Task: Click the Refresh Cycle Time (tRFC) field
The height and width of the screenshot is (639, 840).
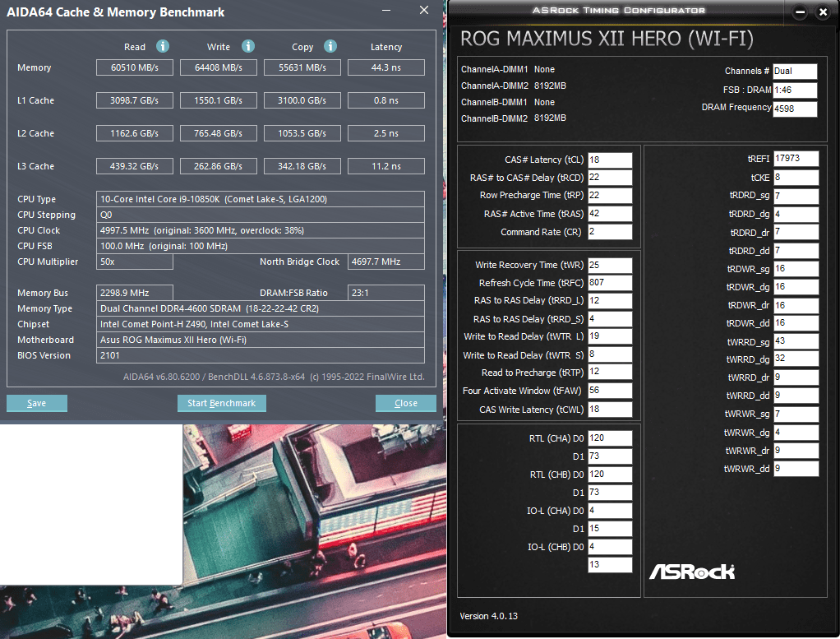Action: (x=610, y=283)
